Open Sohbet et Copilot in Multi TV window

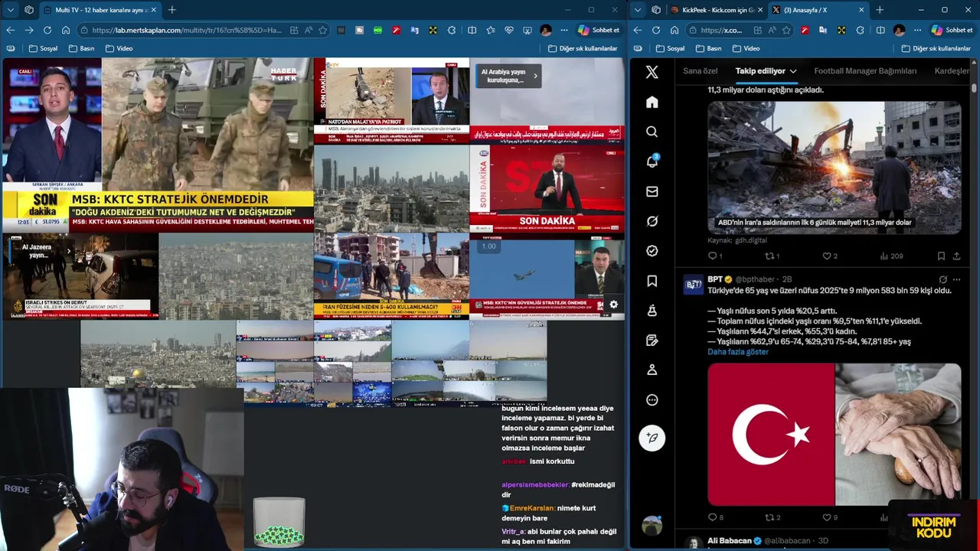(x=598, y=30)
